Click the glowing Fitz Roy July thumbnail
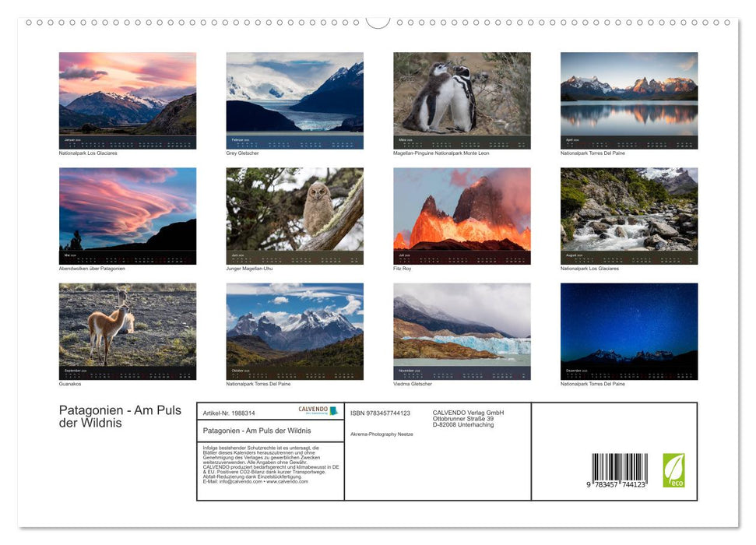Viewport: 756px width, 545px height. click(x=462, y=215)
